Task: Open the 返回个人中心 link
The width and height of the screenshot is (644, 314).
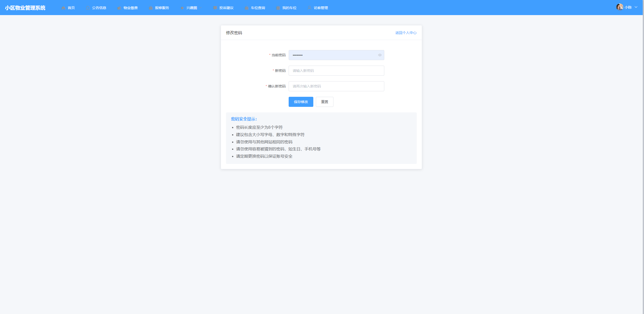Action: [x=406, y=33]
